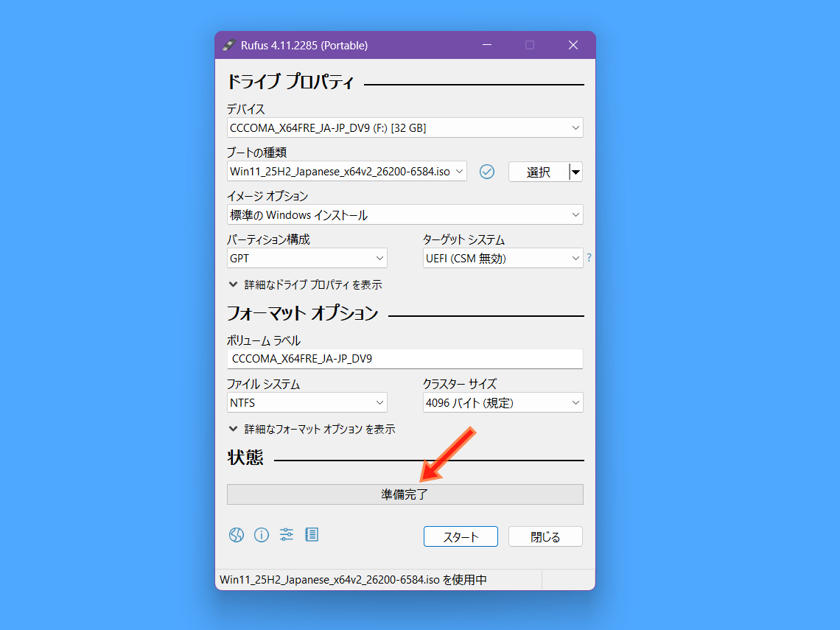Screen dimensions: 840x630
Task: Open the パーティション構成 GPT dropdown
Action: [307, 259]
